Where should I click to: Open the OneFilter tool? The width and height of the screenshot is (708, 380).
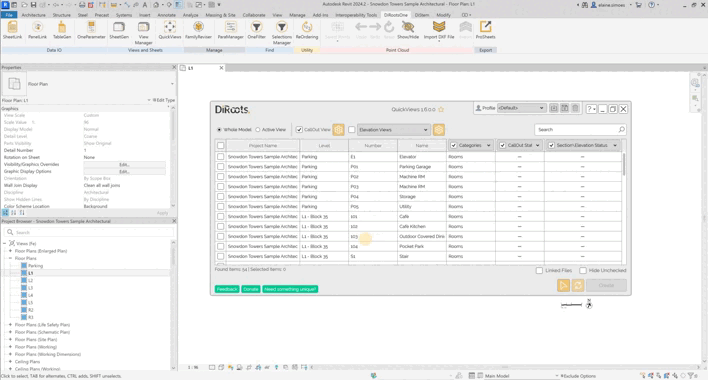tap(256, 30)
